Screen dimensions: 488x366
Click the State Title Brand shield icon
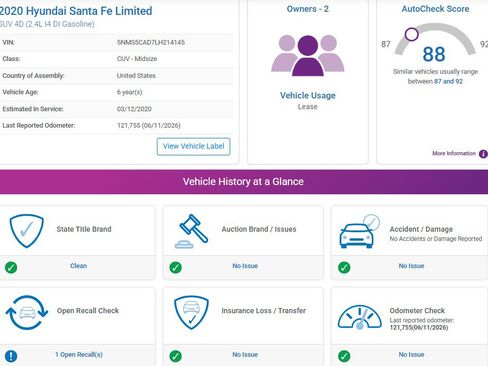26,231
